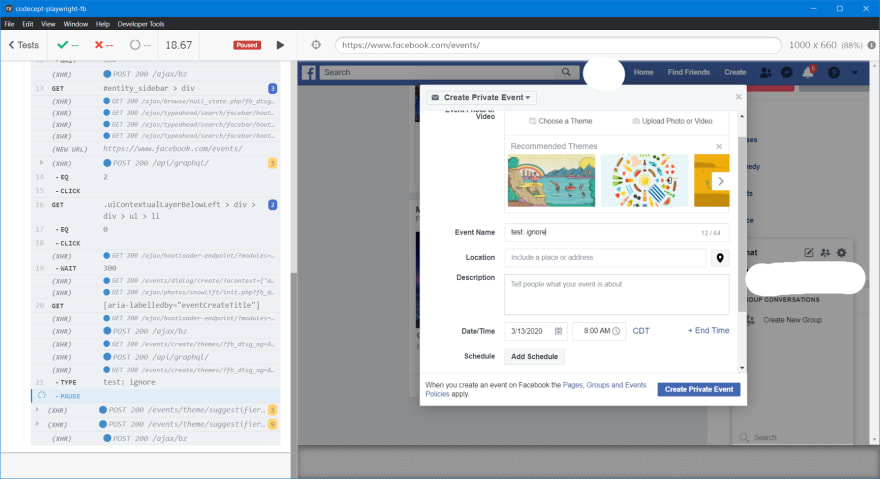
Task: Open Find Friends link
Action: (x=689, y=72)
